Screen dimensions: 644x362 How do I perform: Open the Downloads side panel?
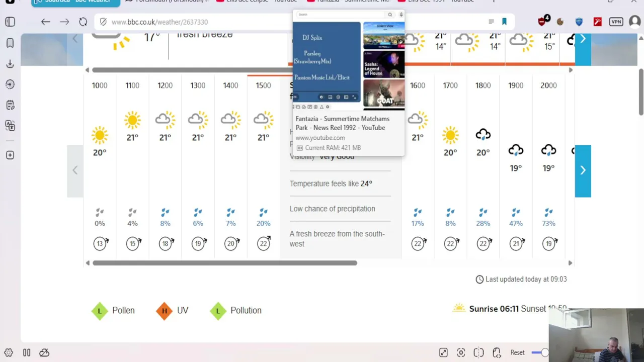click(x=10, y=64)
